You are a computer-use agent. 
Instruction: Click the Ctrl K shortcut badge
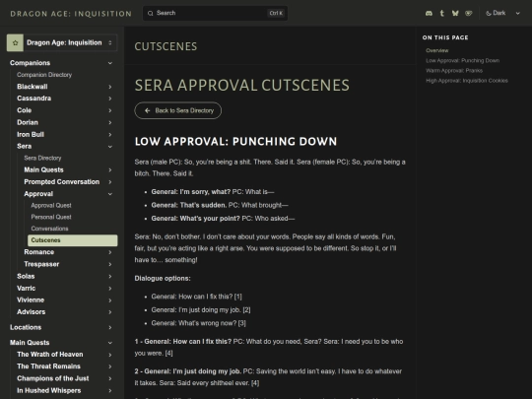point(276,13)
